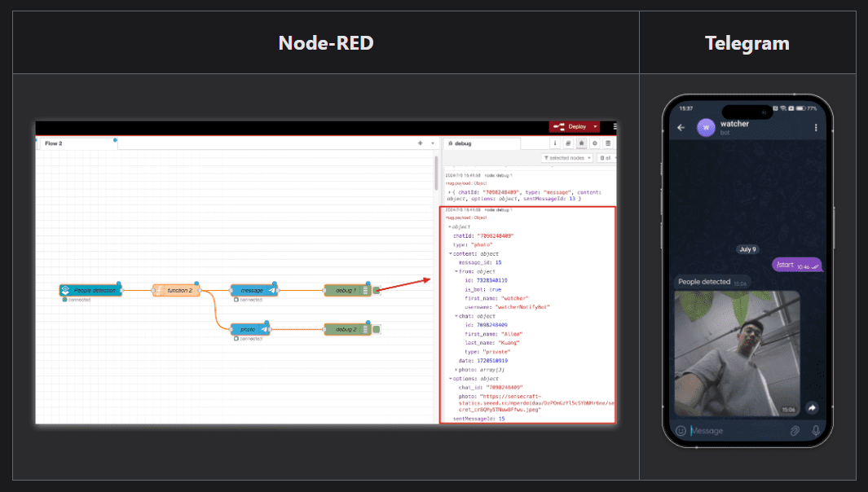The width and height of the screenshot is (868, 492).
Task: Open the info sidebar tab icon
Action: click(556, 143)
